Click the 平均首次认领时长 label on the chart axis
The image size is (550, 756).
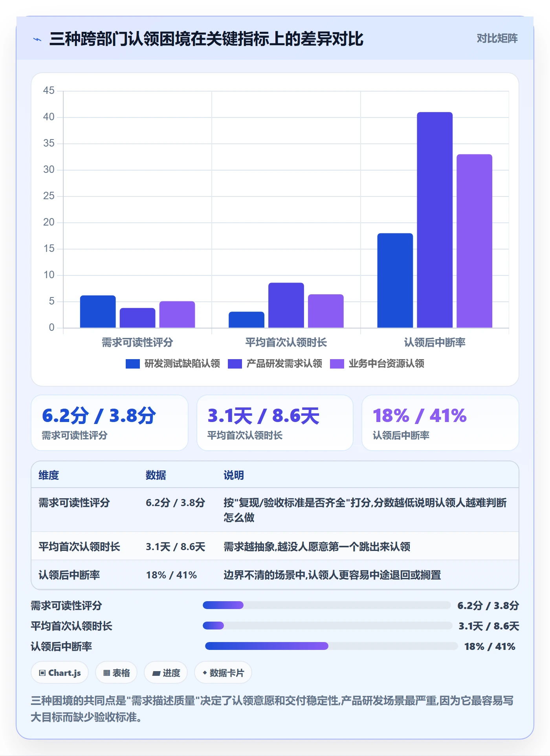pyautogui.click(x=286, y=342)
